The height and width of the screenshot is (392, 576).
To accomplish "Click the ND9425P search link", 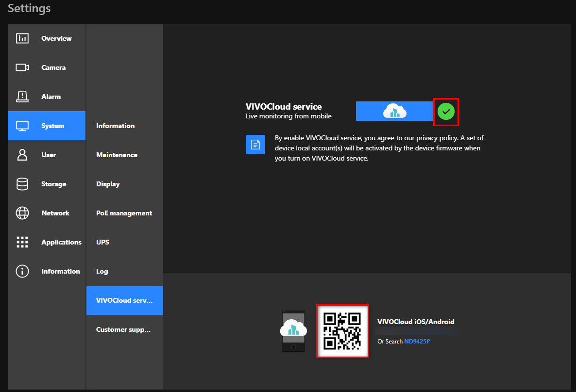I will pyautogui.click(x=417, y=342).
